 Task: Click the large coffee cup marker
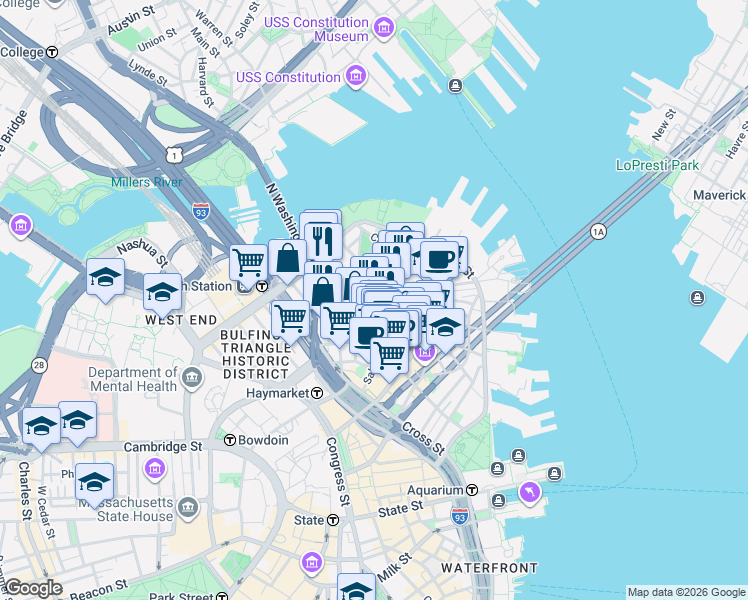[x=439, y=260]
